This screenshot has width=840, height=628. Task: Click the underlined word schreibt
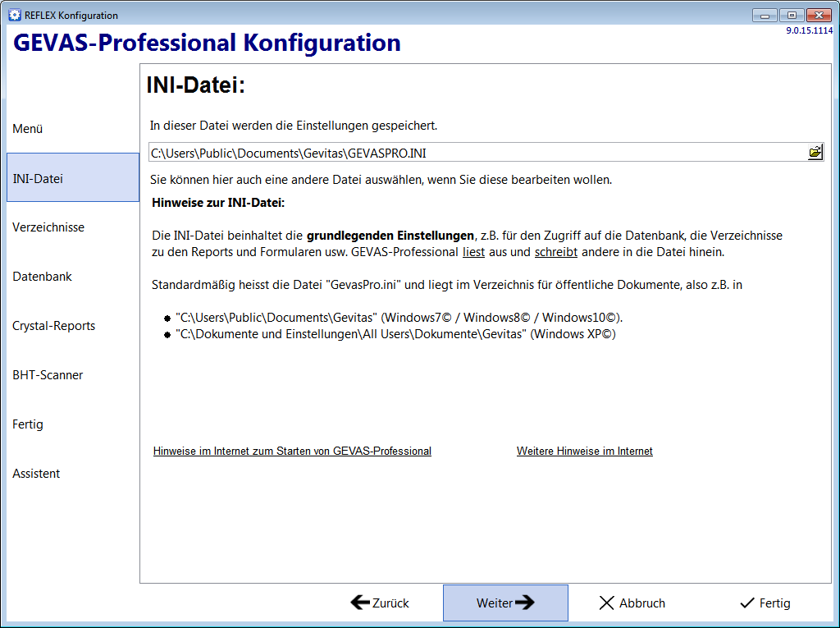[556, 252]
